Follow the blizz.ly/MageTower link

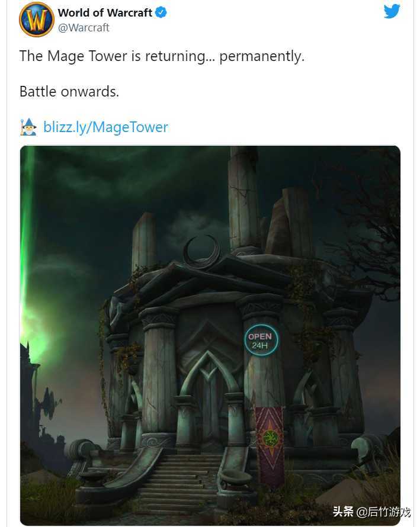click(x=105, y=127)
